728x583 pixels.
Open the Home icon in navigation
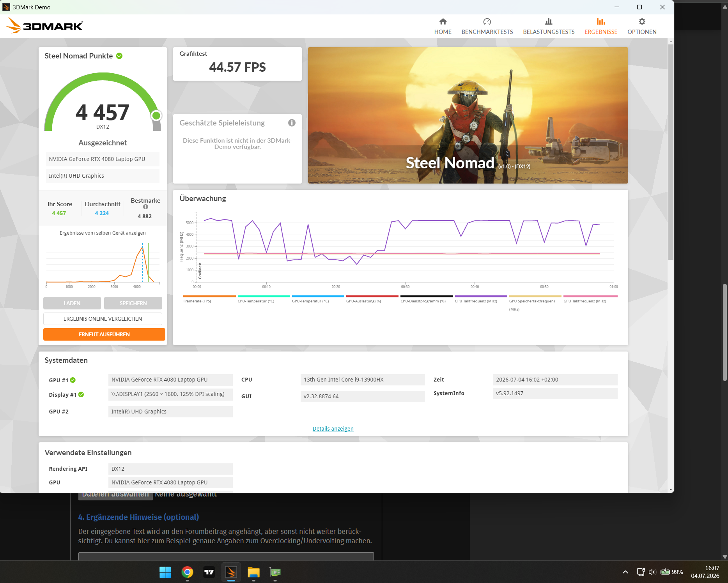pos(443,21)
